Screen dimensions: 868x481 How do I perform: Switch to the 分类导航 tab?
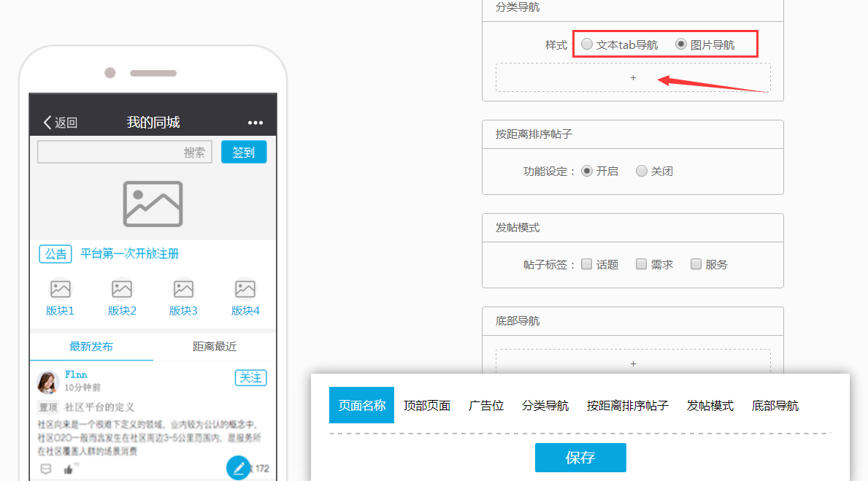(545, 406)
